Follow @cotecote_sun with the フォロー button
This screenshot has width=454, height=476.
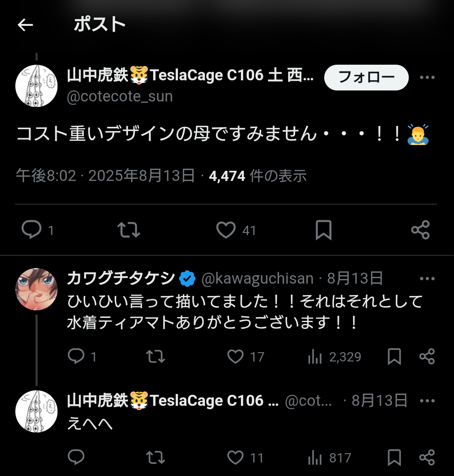click(x=366, y=77)
